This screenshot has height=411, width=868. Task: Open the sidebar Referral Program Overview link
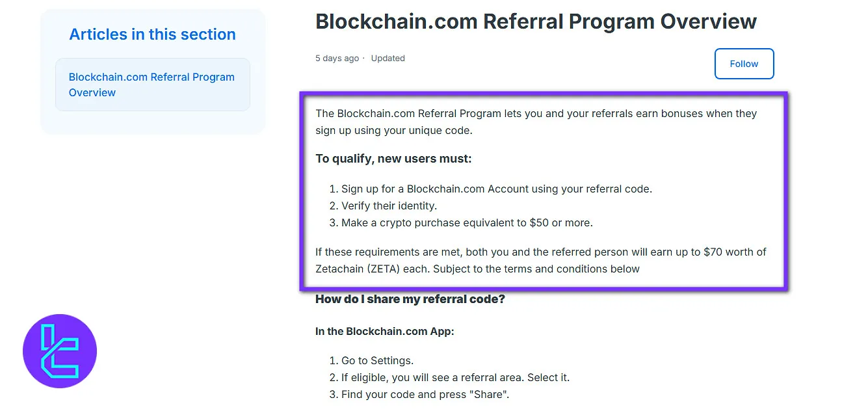pyautogui.click(x=151, y=85)
